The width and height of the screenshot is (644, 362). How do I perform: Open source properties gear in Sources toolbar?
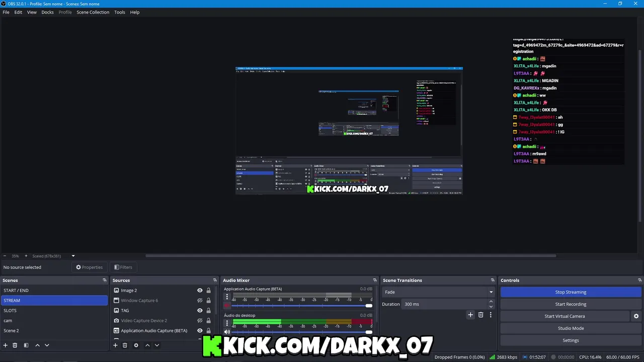click(136, 345)
